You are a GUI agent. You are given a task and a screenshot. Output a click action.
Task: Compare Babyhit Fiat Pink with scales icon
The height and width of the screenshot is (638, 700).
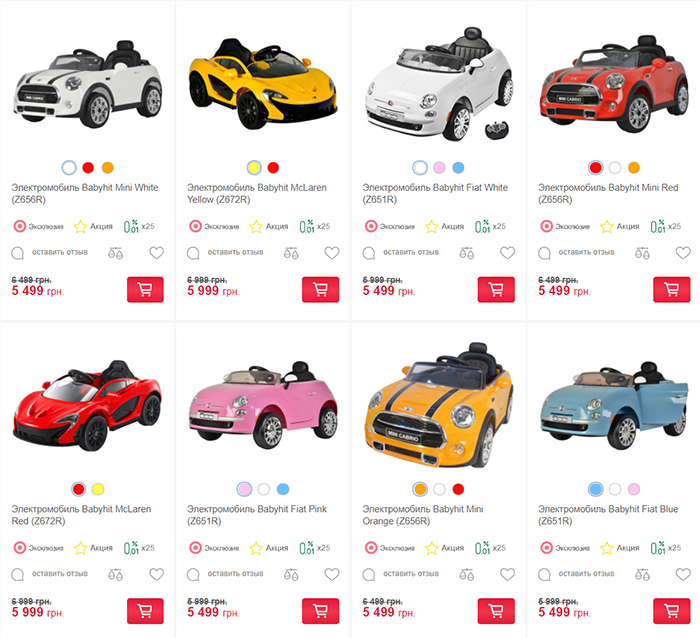coord(291,575)
